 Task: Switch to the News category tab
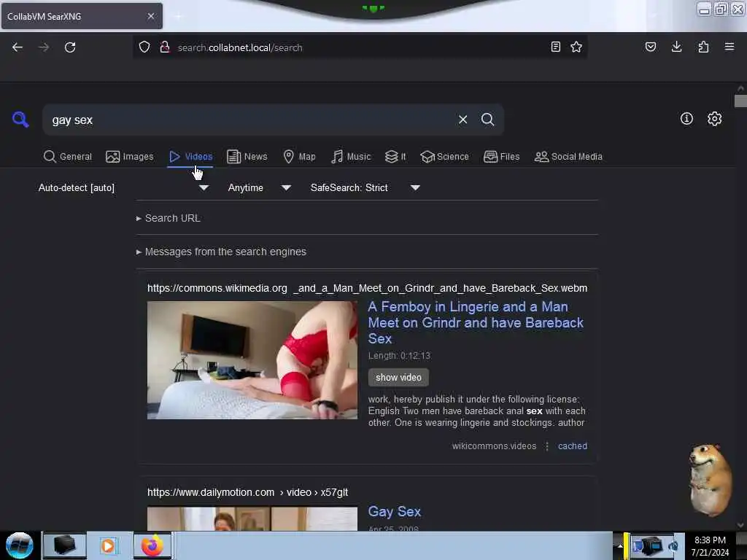tap(247, 157)
